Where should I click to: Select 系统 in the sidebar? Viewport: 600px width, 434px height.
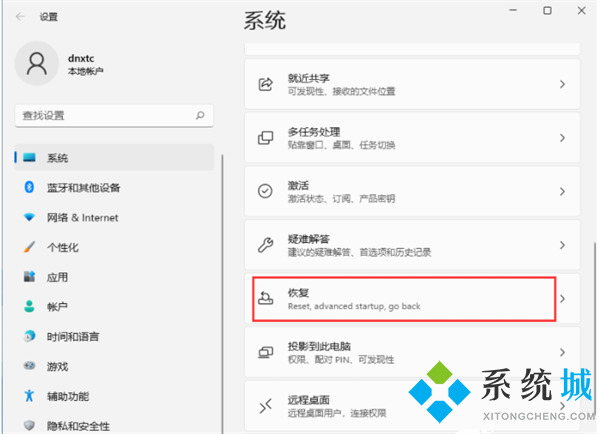(114, 157)
